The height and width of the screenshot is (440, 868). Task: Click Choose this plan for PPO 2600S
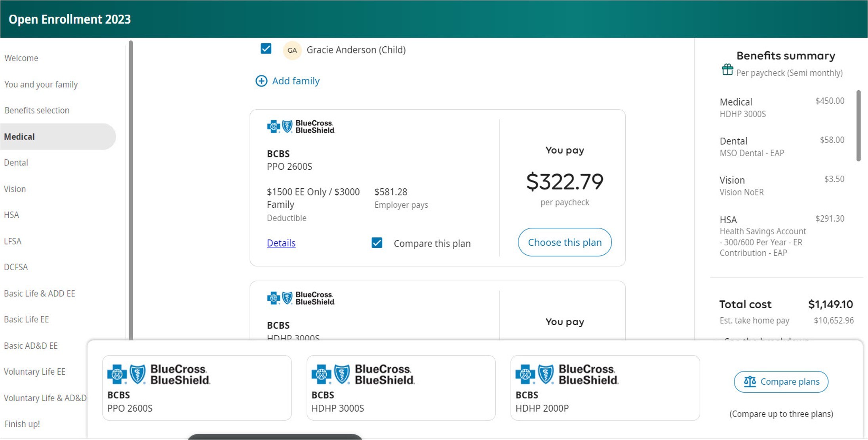[564, 242]
